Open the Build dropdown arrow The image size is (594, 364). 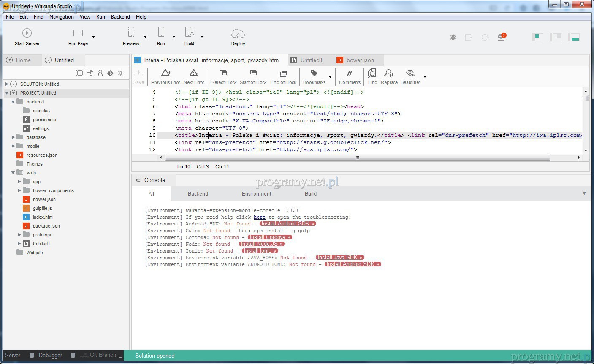coord(202,37)
